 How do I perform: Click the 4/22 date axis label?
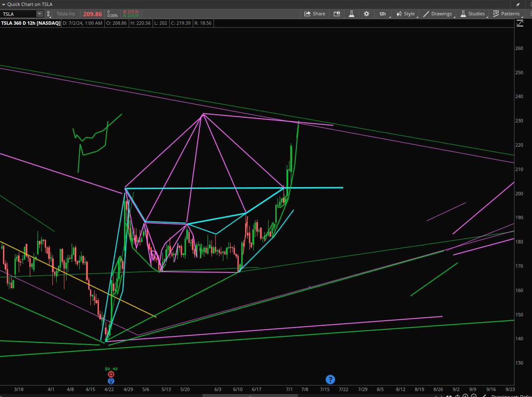(109, 389)
